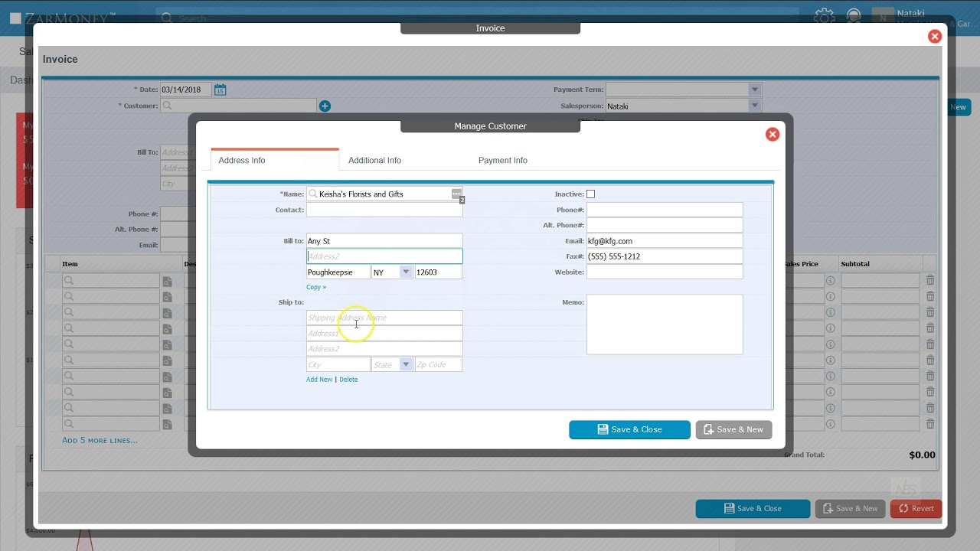Click search icon in first Item field

click(x=69, y=280)
